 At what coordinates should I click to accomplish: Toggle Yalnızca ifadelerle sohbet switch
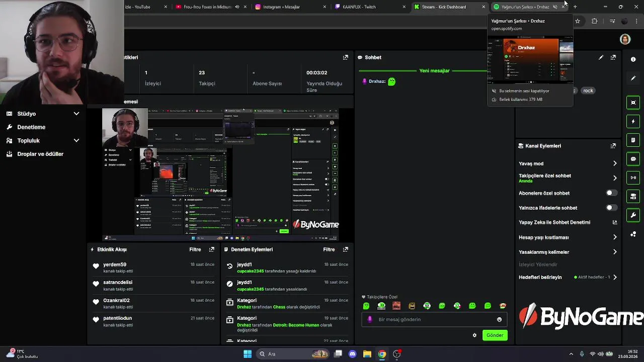click(611, 208)
